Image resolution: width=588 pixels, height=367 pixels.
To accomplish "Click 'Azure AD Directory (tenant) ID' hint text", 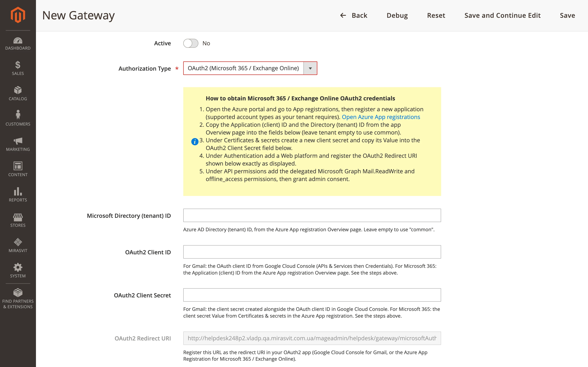I will pos(309,229).
